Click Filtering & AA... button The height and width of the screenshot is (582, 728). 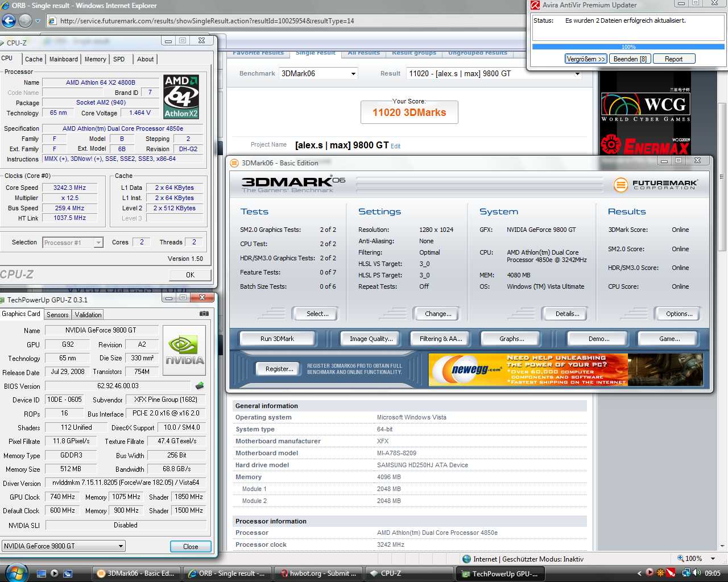(x=441, y=339)
